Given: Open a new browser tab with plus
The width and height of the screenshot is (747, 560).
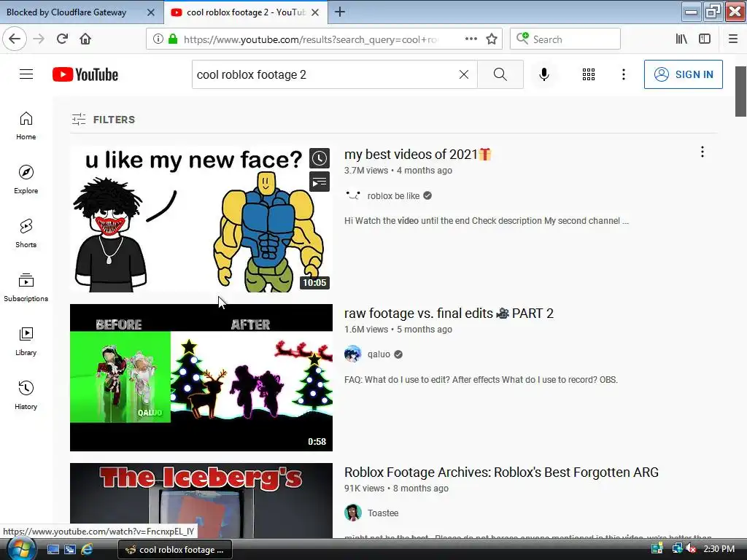Looking at the screenshot, I should click(x=340, y=12).
